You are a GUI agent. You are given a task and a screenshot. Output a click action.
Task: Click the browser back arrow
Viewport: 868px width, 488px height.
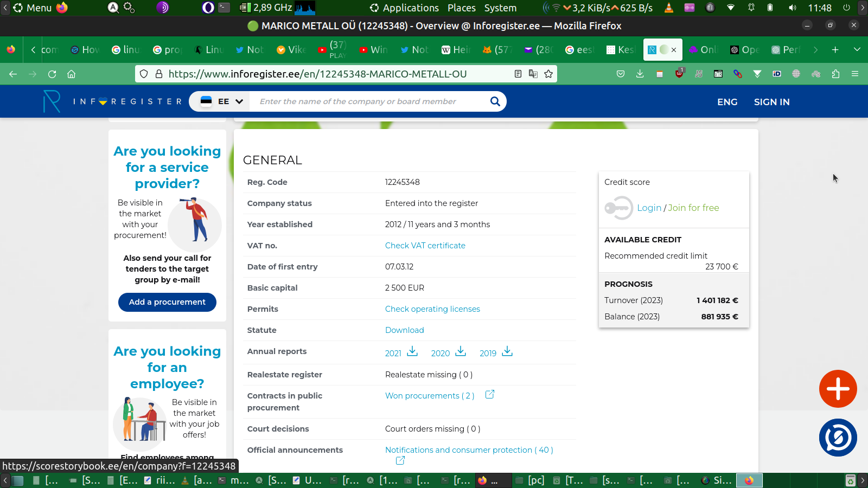point(13,74)
